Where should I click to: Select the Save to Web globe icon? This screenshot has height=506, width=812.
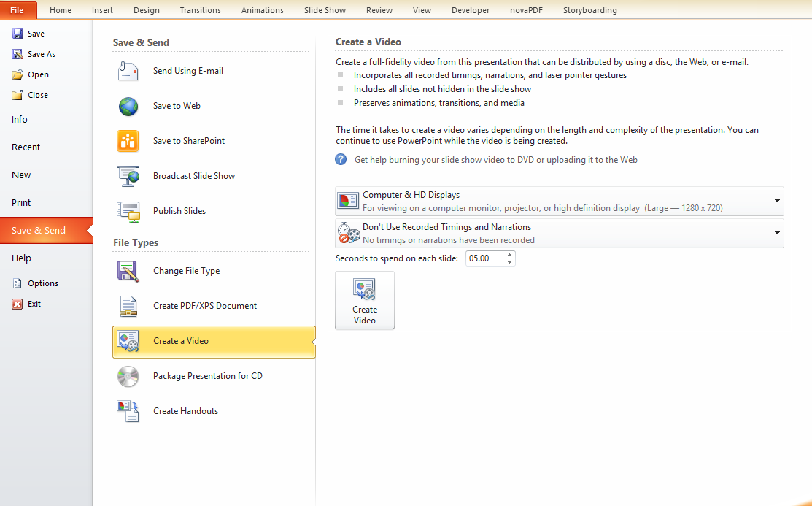pos(128,106)
